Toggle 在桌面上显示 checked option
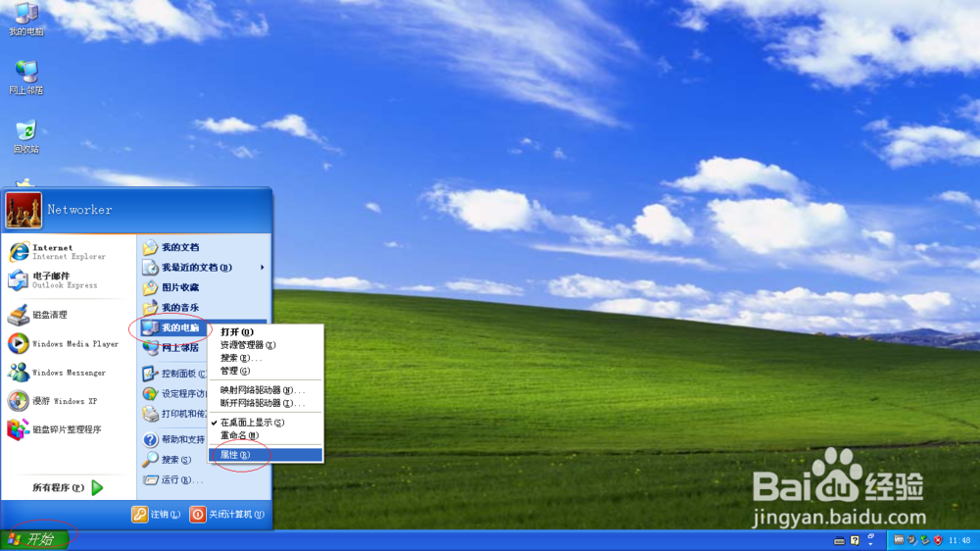The image size is (980, 551). tap(266, 423)
